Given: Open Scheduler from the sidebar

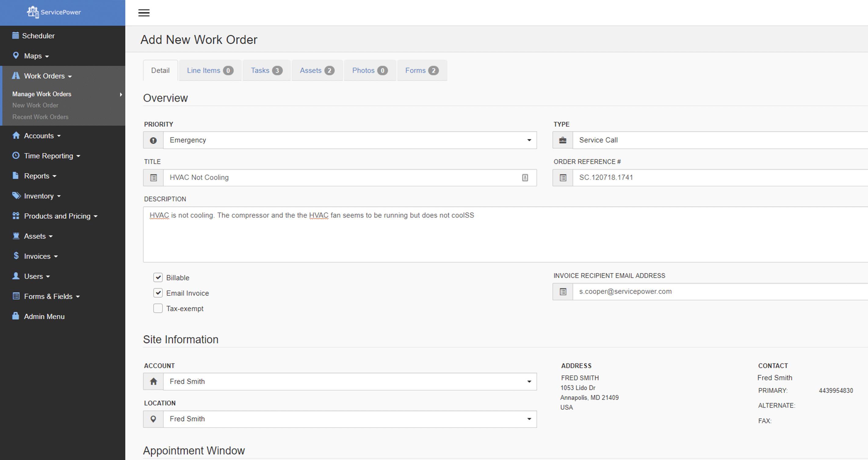Looking at the screenshot, I should coord(38,36).
